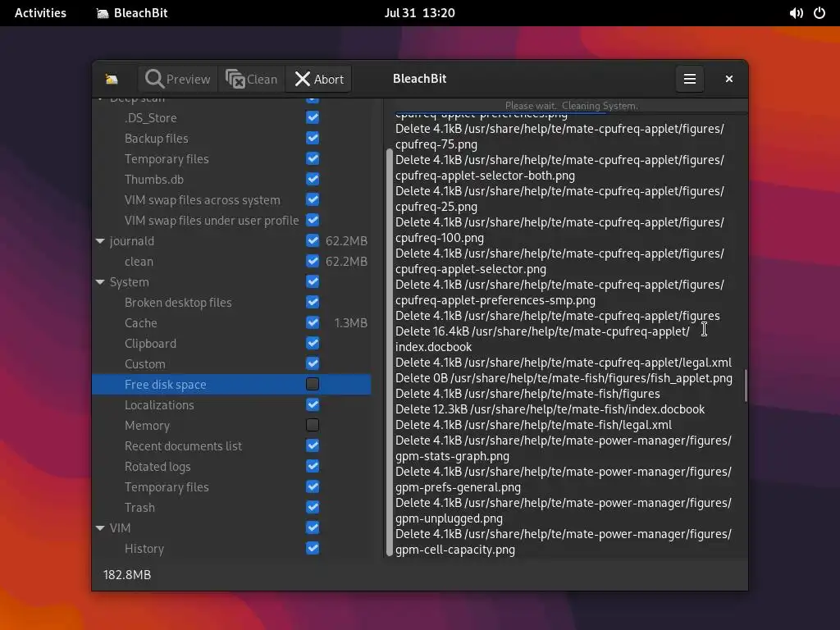
Task: Enable the Free disk space checkbox
Action: click(313, 384)
